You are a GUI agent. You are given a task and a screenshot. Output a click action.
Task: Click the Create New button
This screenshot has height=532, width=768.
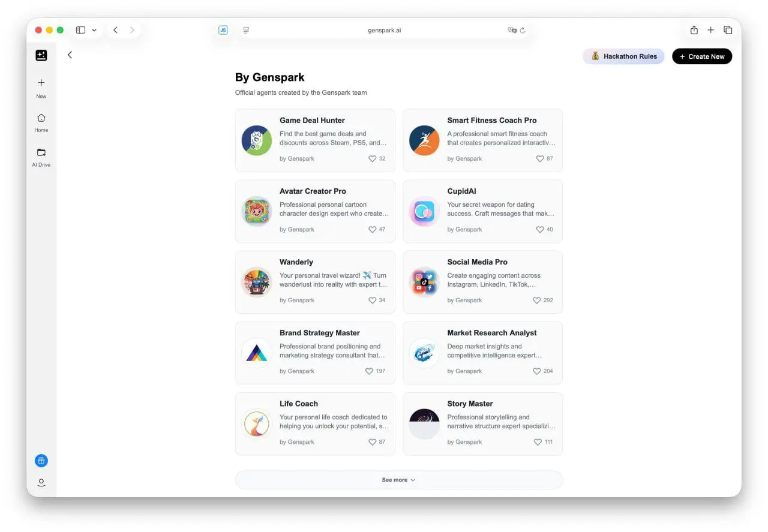[x=701, y=56]
